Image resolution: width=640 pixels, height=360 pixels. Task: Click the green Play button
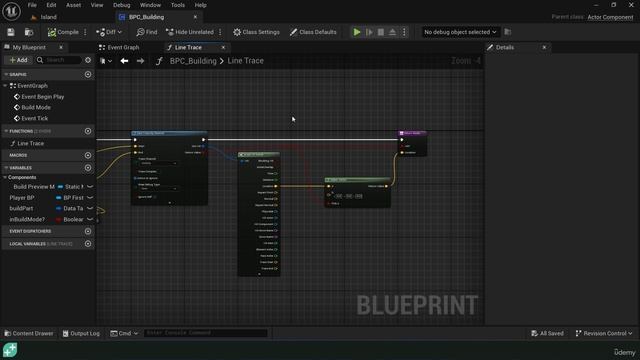click(x=357, y=32)
